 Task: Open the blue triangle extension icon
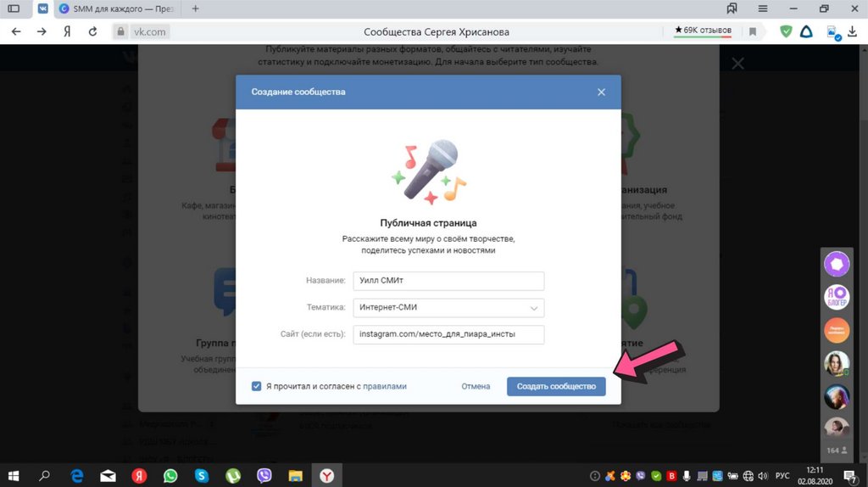coord(807,31)
